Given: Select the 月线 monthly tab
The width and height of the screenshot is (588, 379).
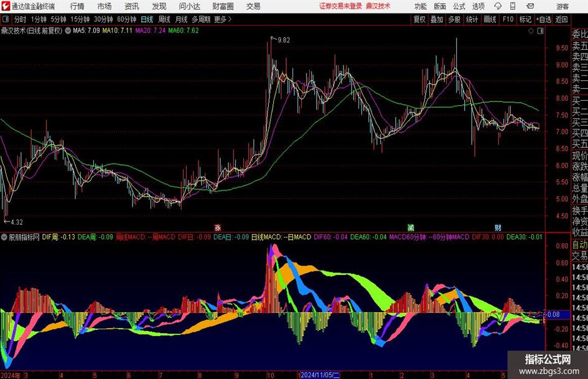Looking at the screenshot, I should pos(182,19).
